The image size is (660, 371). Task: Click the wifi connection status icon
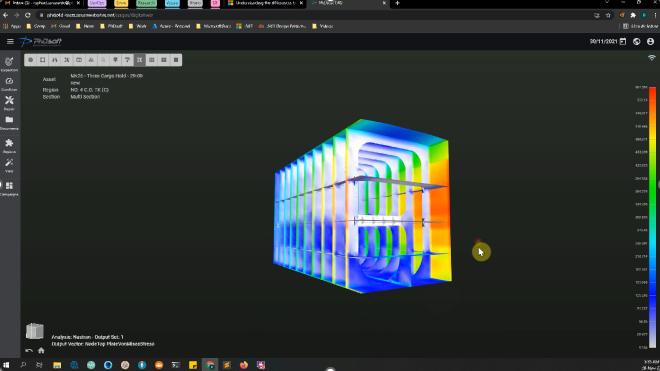[652, 58]
